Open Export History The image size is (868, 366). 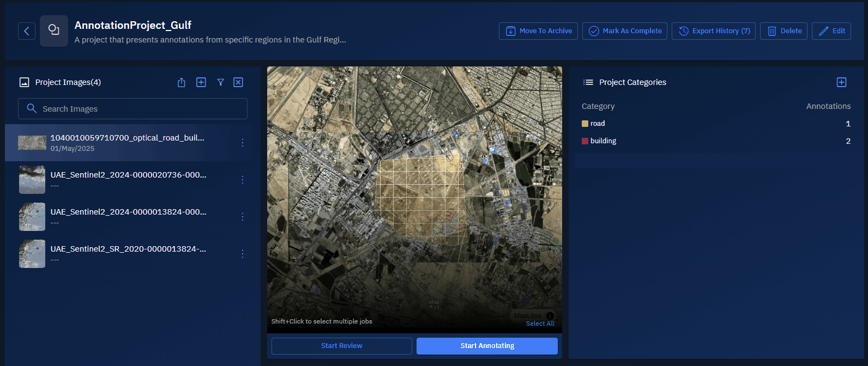tap(713, 31)
